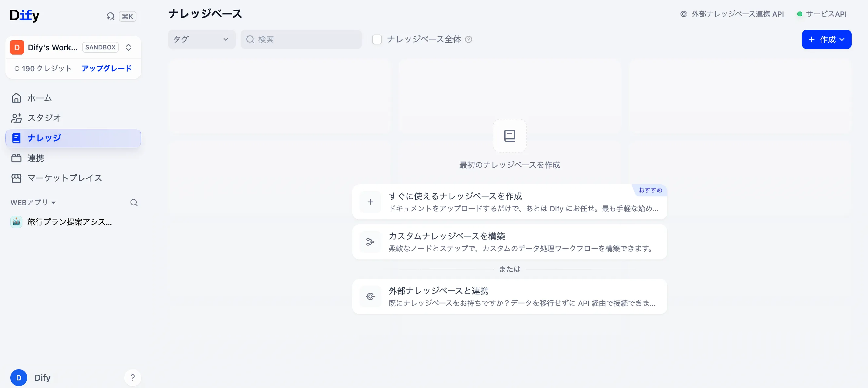This screenshot has width=868, height=388.
Task: Open the 連携 menu item
Action: (x=73, y=158)
